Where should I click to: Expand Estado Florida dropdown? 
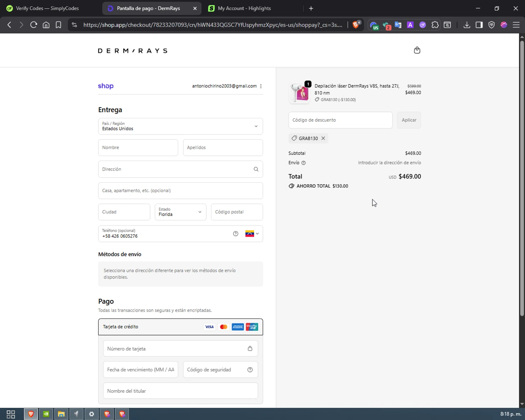[181, 212]
